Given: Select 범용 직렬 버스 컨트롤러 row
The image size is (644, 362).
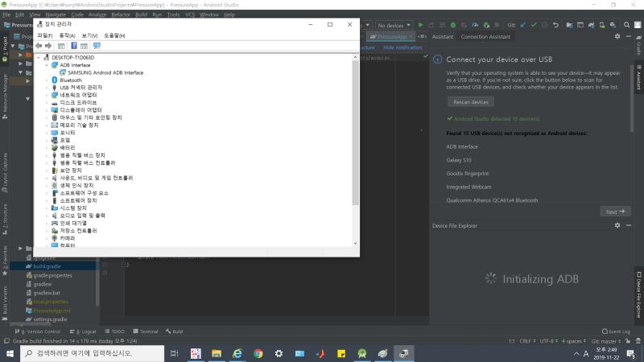Looking at the screenshot, I should click(x=87, y=162).
